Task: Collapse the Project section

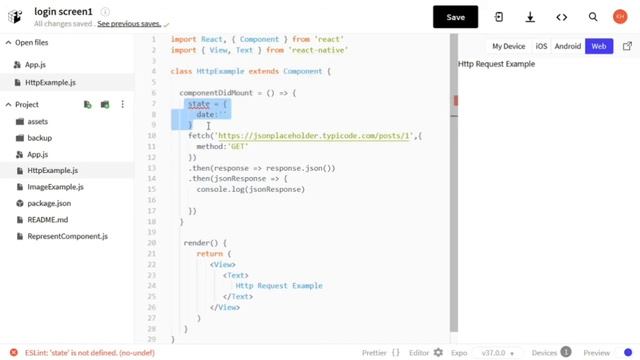Action: pos(8,104)
